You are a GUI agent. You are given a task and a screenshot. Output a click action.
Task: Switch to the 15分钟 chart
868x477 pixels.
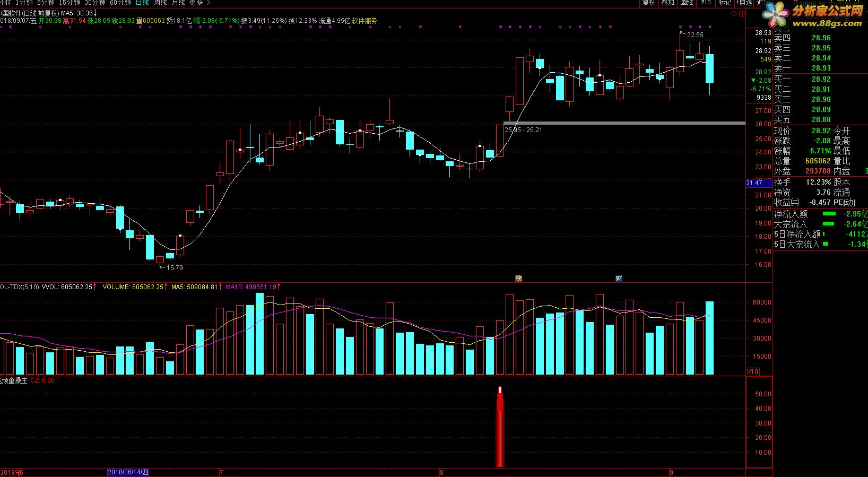[x=70, y=3]
